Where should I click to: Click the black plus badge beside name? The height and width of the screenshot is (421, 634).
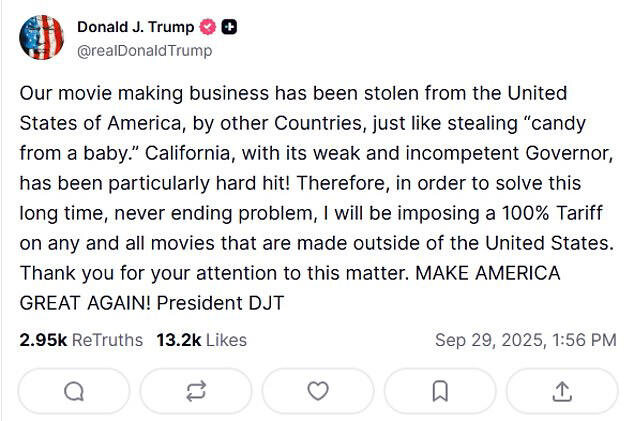pyautogui.click(x=229, y=27)
